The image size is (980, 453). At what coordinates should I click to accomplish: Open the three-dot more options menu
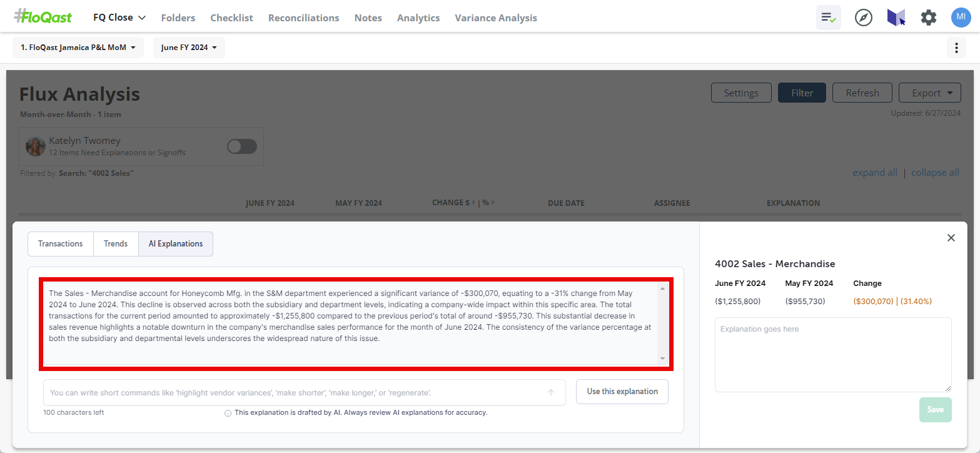coord(956,48)
